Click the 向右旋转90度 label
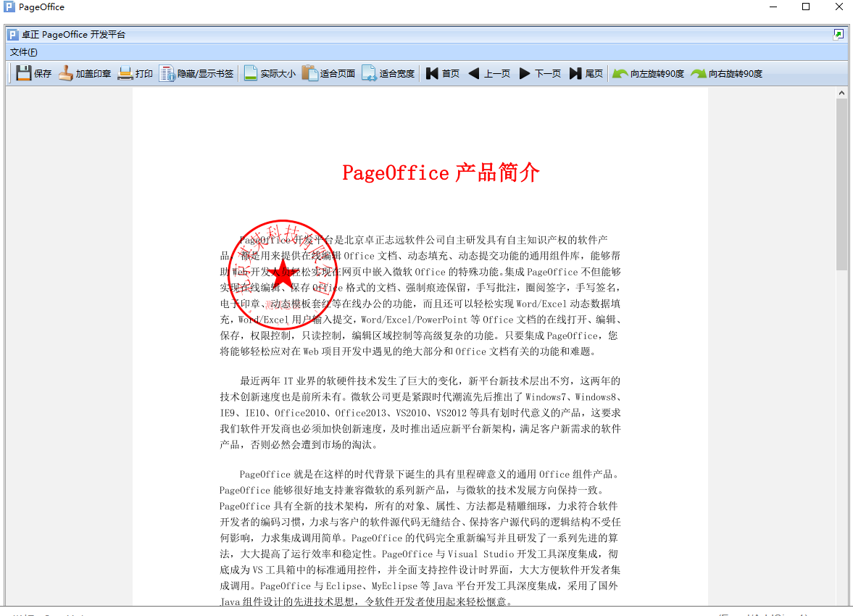 736,73
